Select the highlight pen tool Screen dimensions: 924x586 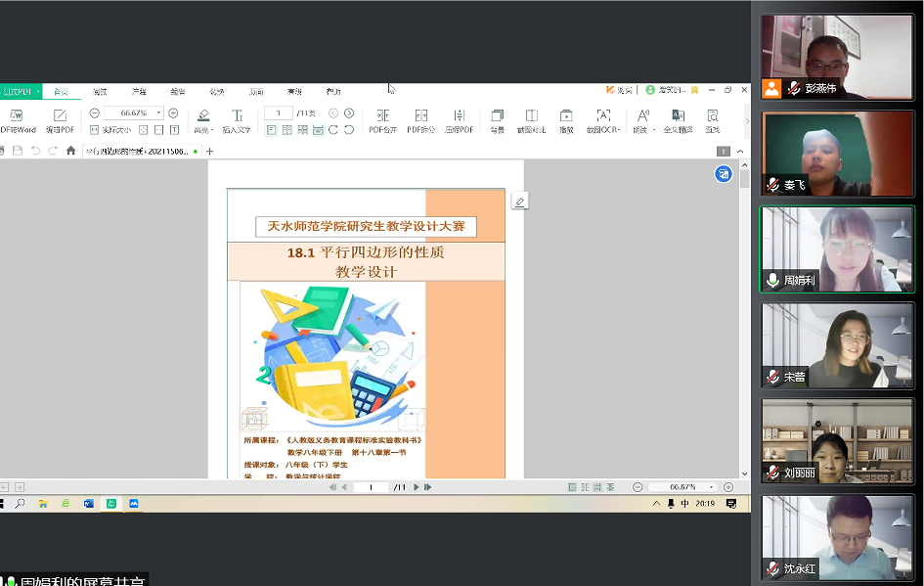click(x=202, y=115)
